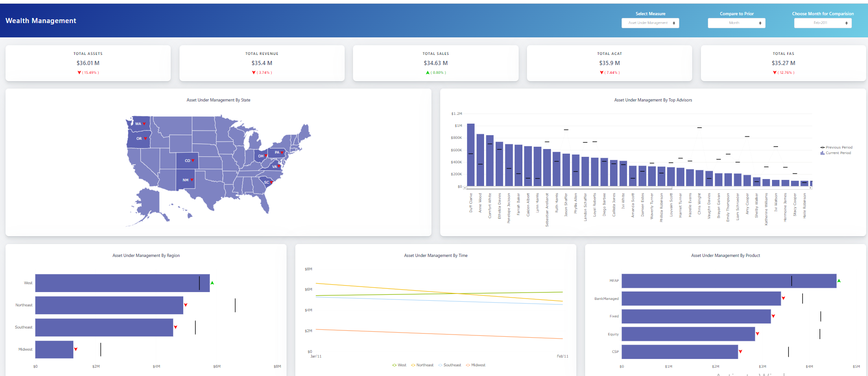Select the Total ACAT KPI card
The height and width of the screenshot is (376, 868).
click(610, 63)
